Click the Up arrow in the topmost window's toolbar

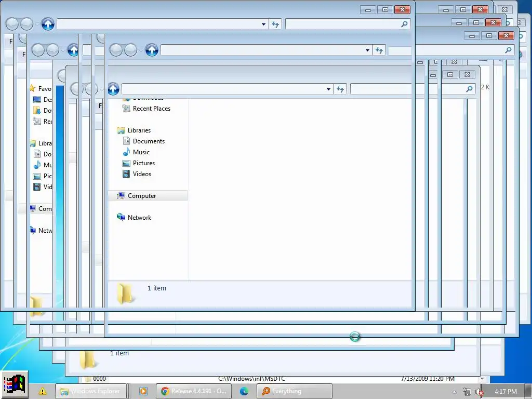48,24
